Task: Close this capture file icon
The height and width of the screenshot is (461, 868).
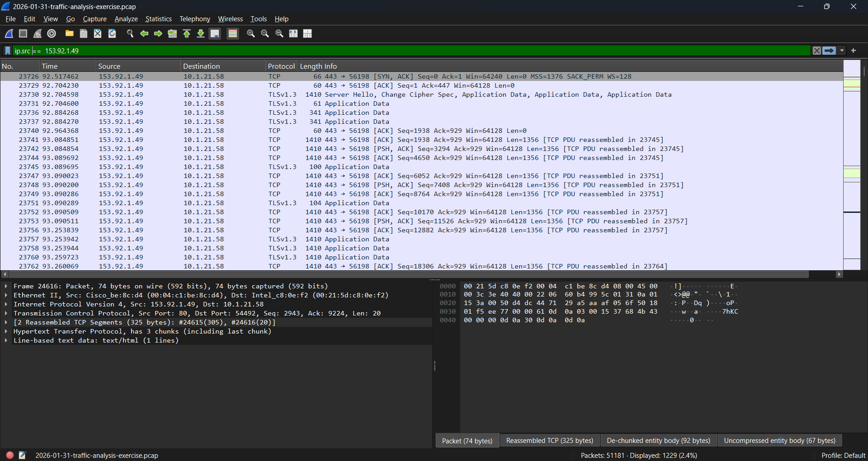Action: click(98, 33)
